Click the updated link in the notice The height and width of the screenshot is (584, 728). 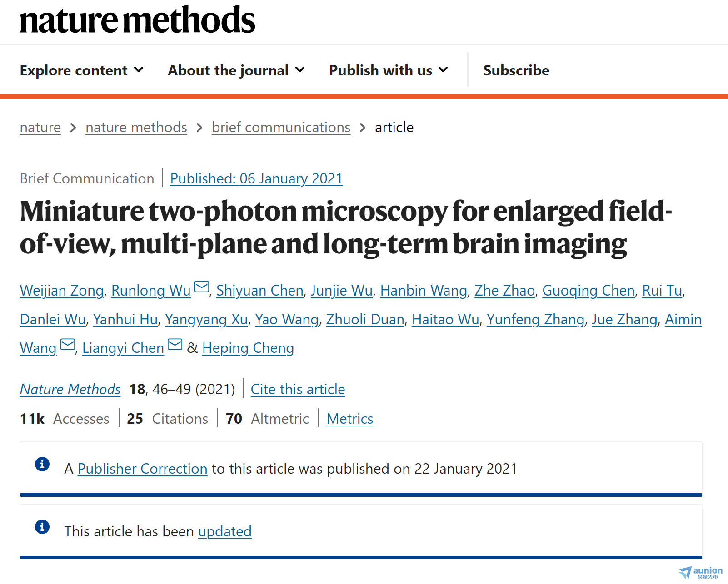[x=225, y=531]
